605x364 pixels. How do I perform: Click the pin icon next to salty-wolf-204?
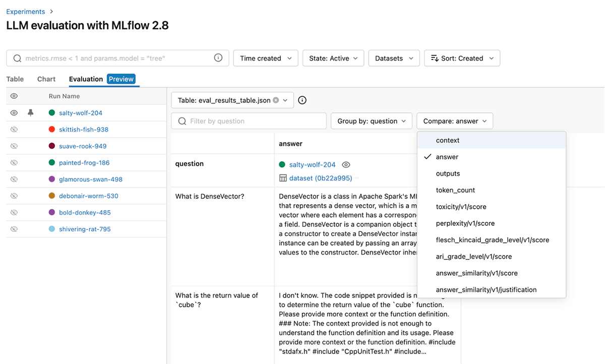[x=30, y=113]
